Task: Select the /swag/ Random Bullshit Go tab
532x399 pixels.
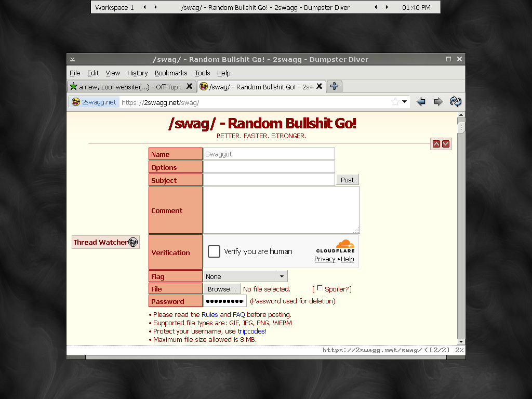Action: click(261, 87)
